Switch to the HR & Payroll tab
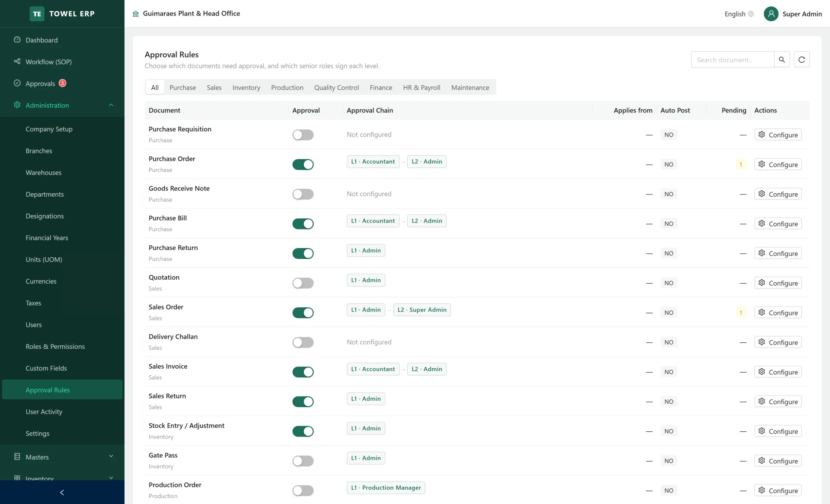The height and width of the screenshot is (504, 830). pyautogui.click(x=421, y=87)
